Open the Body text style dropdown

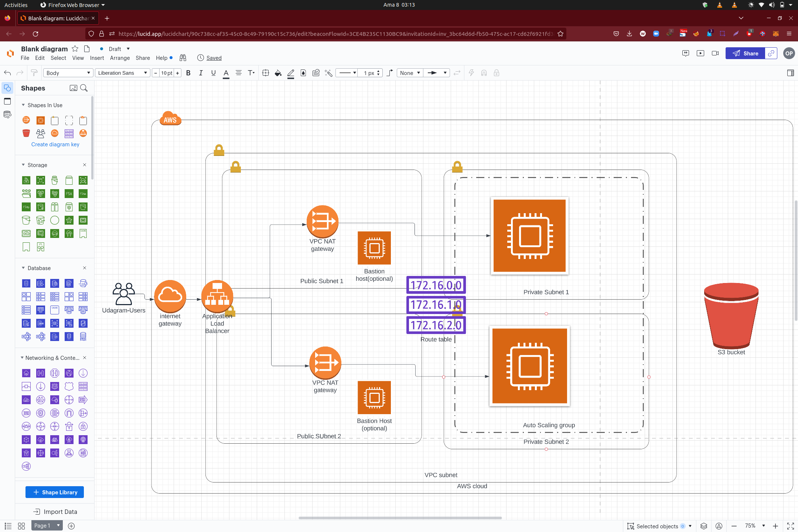(68, 73)
